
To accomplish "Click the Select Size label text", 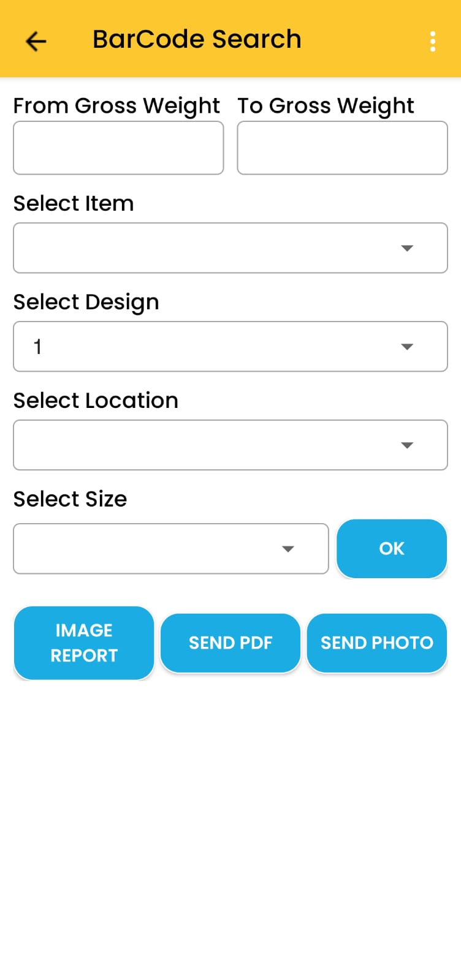I will click(x=70, y=499).
